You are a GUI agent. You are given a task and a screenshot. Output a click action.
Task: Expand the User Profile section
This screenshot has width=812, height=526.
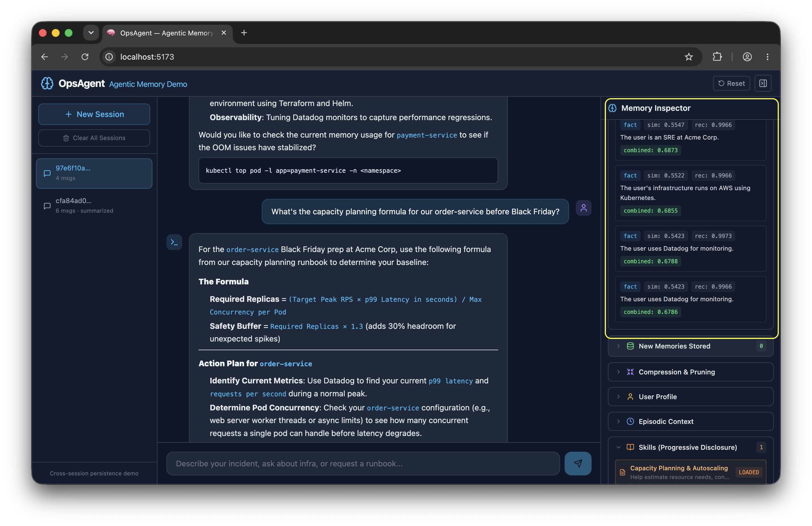[690, 396]
